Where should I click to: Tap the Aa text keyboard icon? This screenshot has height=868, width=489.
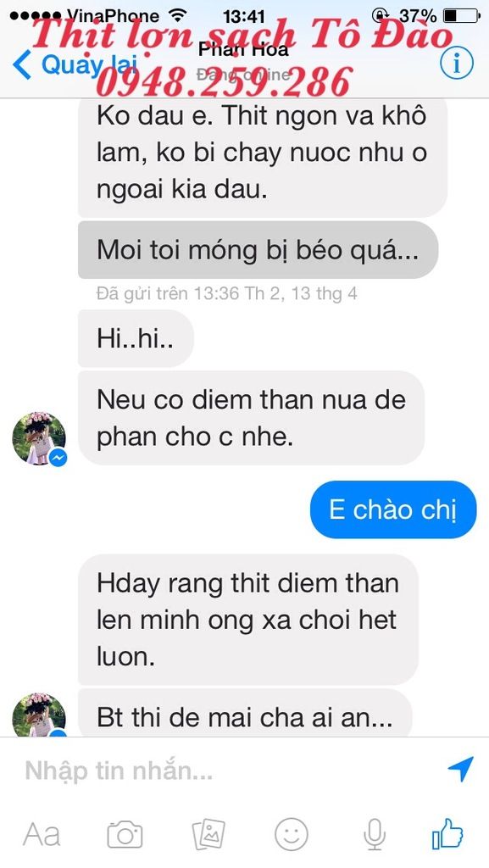point(42,834)
